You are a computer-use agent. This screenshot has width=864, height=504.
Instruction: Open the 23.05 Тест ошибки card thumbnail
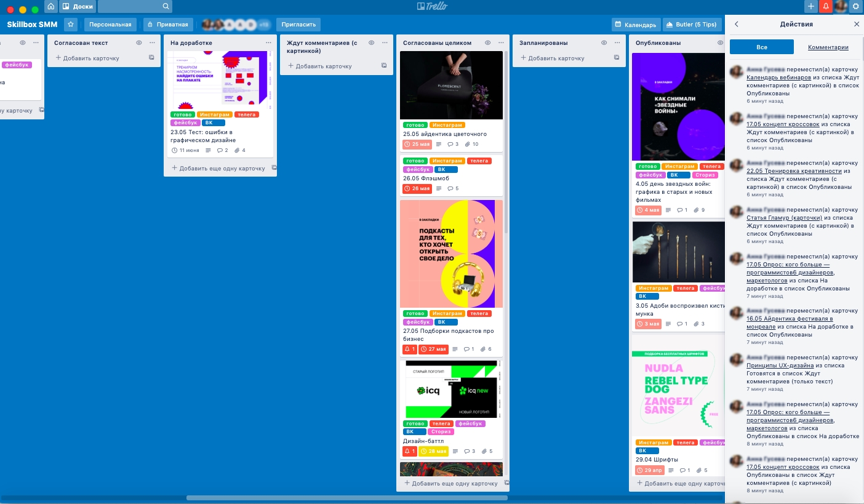point(220,80)
